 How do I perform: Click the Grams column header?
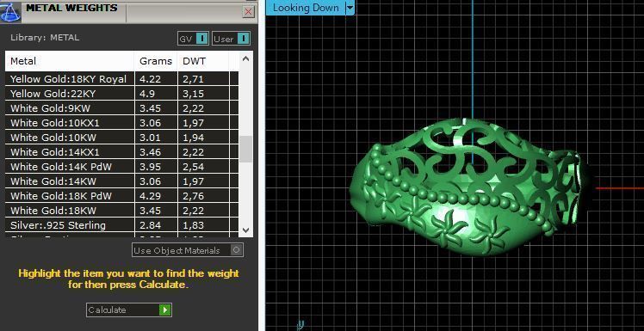pos(156,61)
